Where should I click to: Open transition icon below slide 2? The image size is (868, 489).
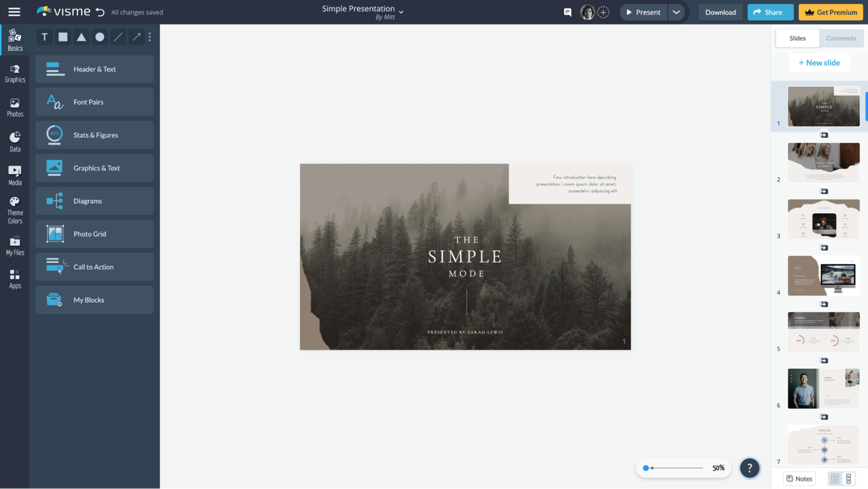(x=824, y=192)
